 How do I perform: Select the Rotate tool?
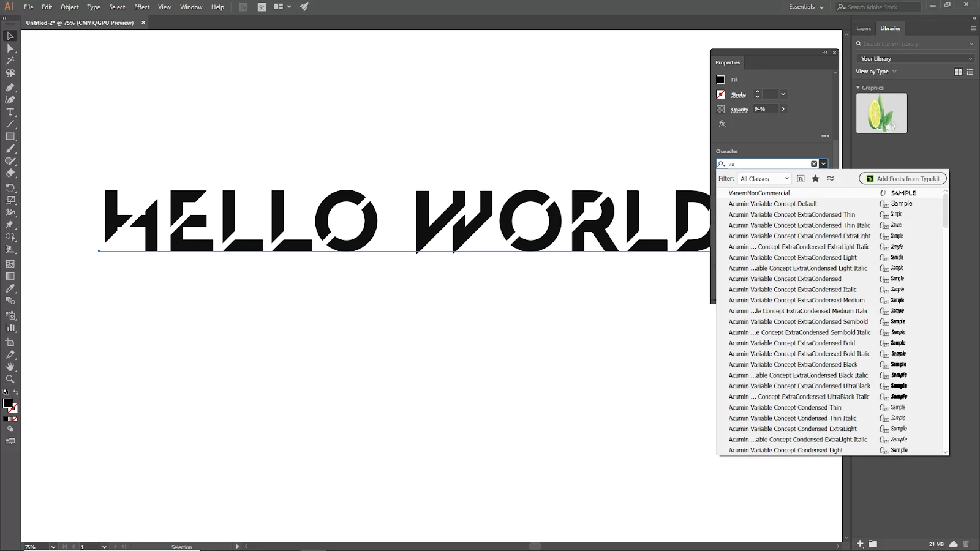point(10,188)
